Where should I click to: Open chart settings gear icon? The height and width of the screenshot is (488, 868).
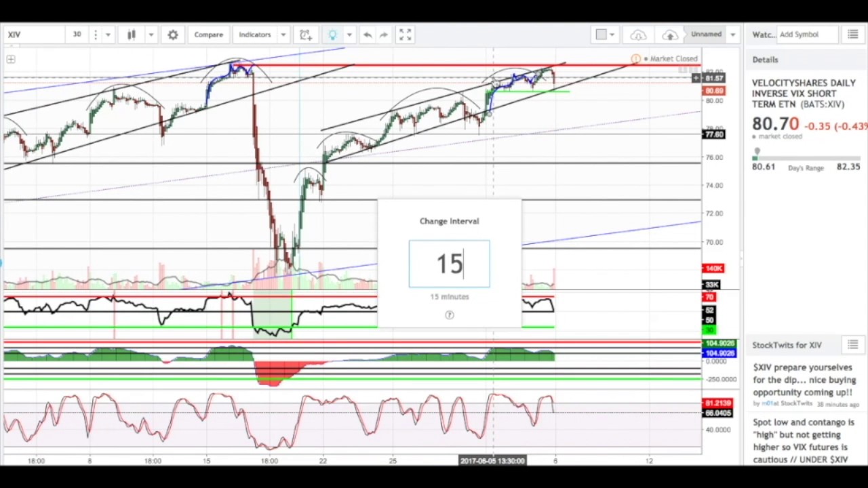tap(173, 35)
